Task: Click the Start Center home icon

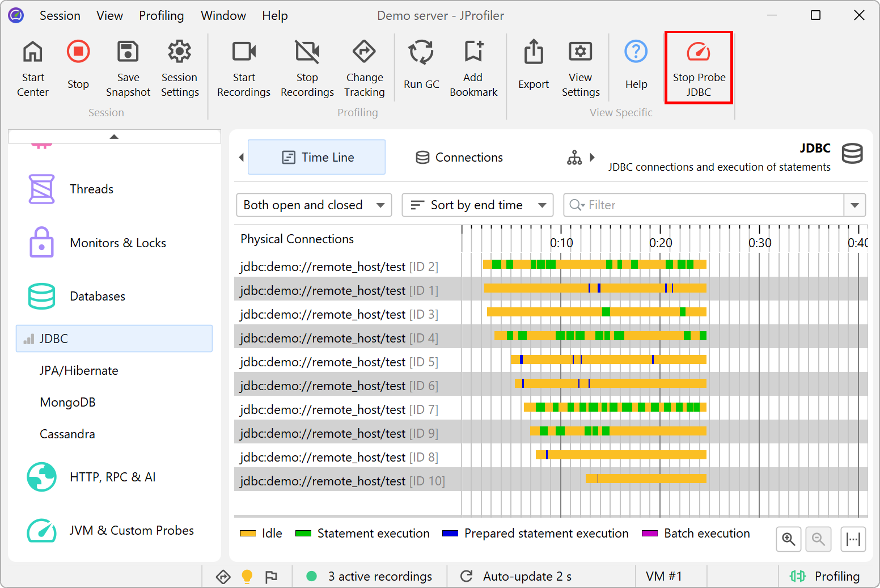Action: (32, 52)
